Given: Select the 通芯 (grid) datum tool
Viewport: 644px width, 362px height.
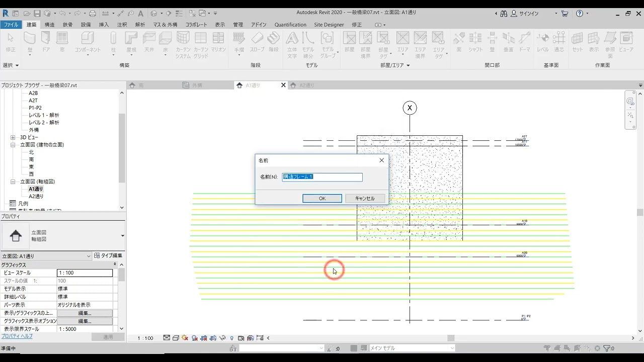Looking at the screenshot, I should click(559, 42).
